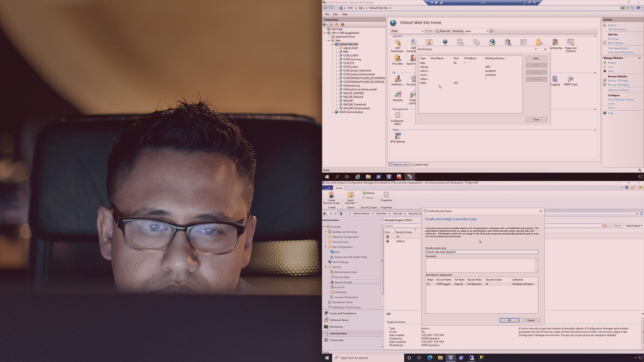Image resolution: width=644 pixels, height=362 pixels.
Task: Open the Modules feature in IIS
Action: tap(397, 95)
